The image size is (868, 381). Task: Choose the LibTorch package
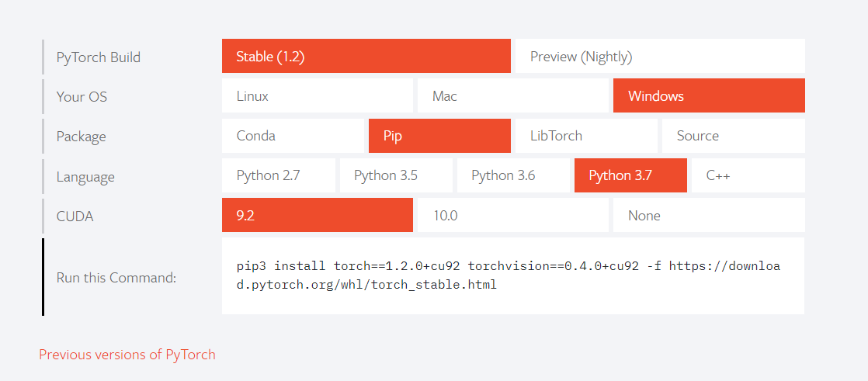pos(586,136)
